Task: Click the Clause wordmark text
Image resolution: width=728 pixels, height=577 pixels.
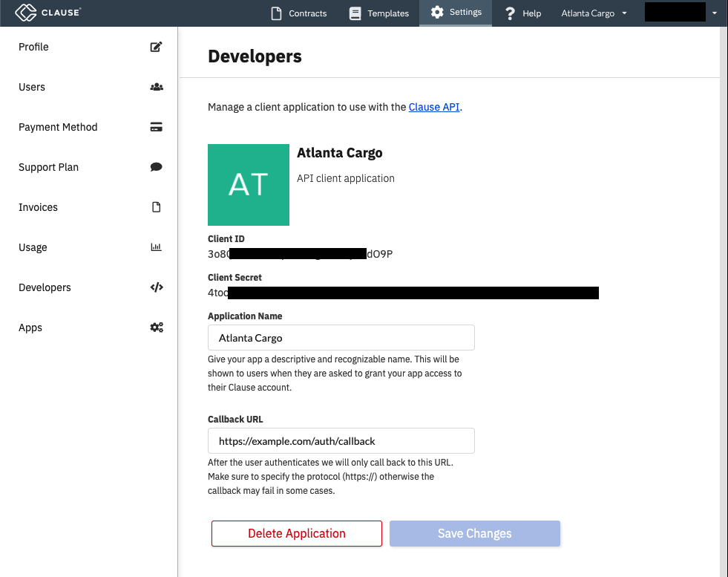Action: coord(60,13)
